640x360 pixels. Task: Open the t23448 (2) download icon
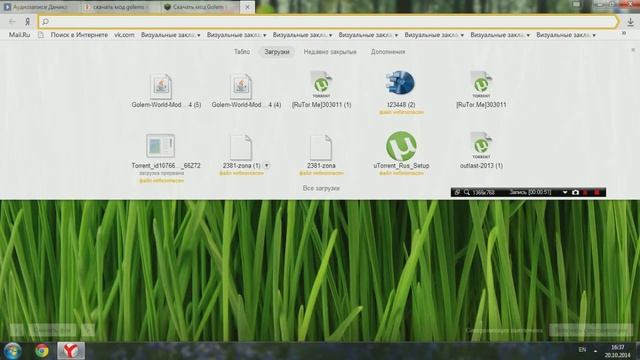[x=400, y=83]
